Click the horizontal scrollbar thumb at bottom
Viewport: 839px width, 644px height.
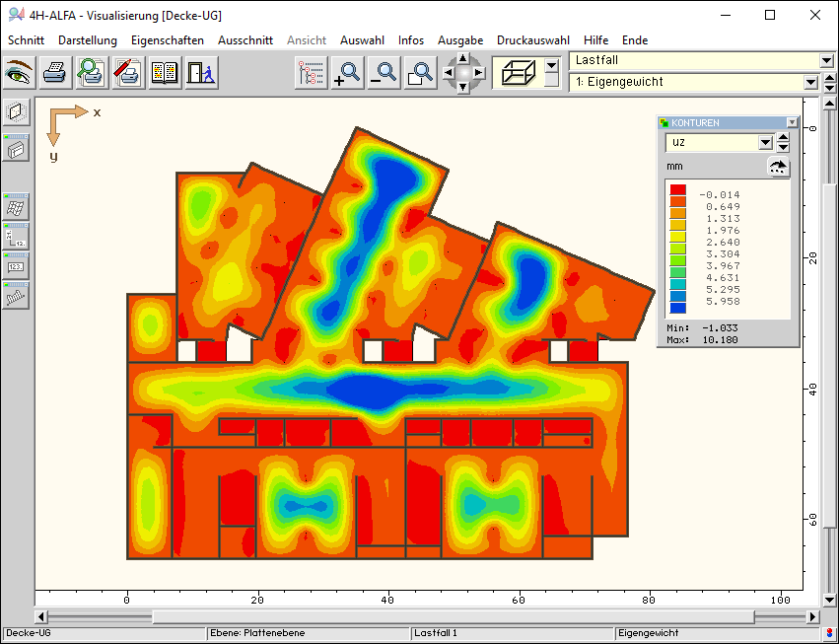(454, 617)
